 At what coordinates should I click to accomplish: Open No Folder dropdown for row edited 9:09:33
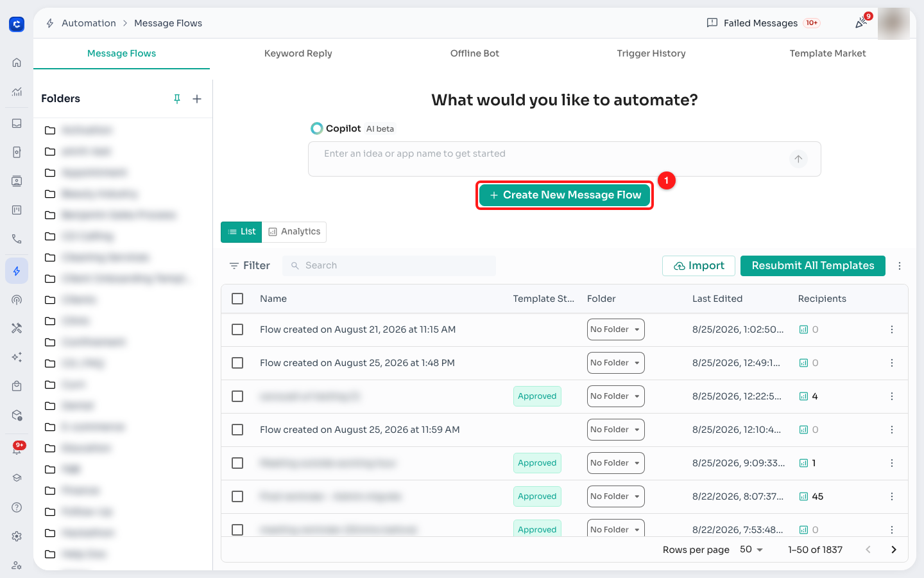pyautogui.click(x=615, y=463)
